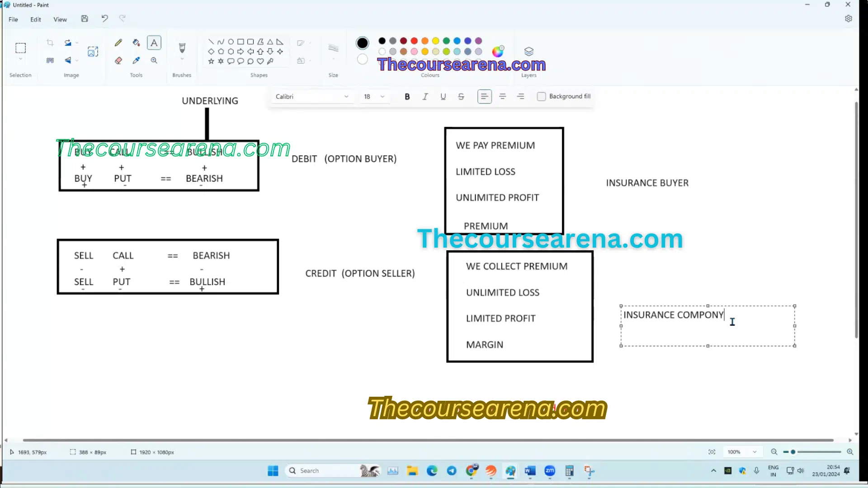Screen dimensions: 868x488
Task: Click the Underline formatting button
Action: 443,97
